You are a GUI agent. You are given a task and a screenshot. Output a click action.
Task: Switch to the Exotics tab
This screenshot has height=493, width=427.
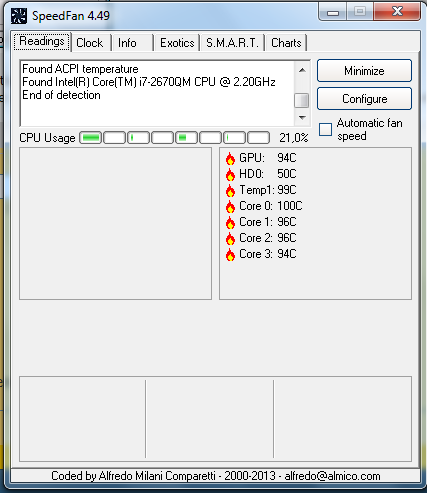pos(177,43)
